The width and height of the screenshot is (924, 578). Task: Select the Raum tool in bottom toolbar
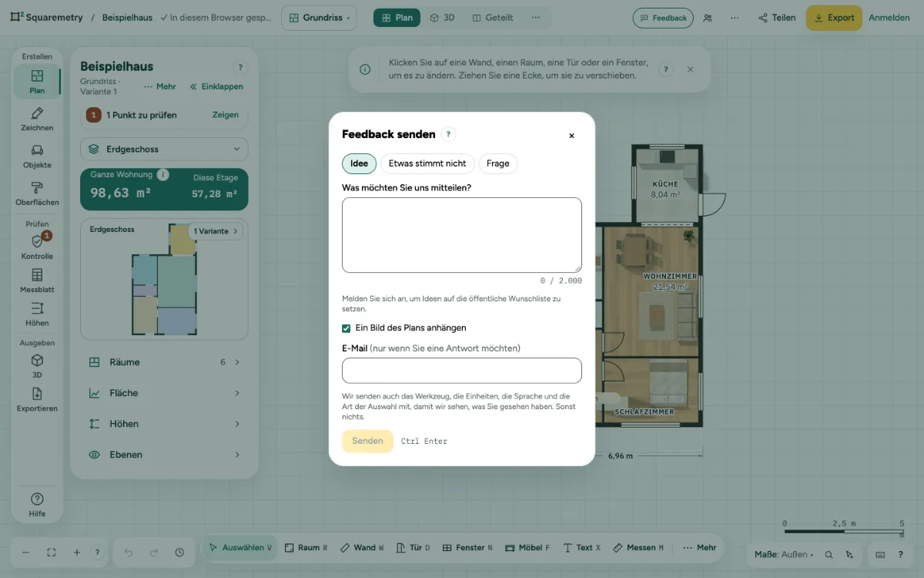click(x=306, y=548)
